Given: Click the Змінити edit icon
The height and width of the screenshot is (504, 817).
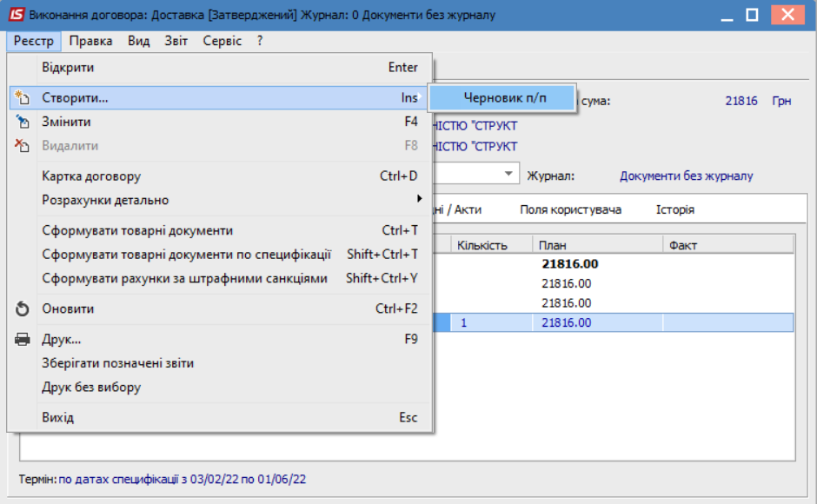Looking at the screenshot, I should point(22,122).
